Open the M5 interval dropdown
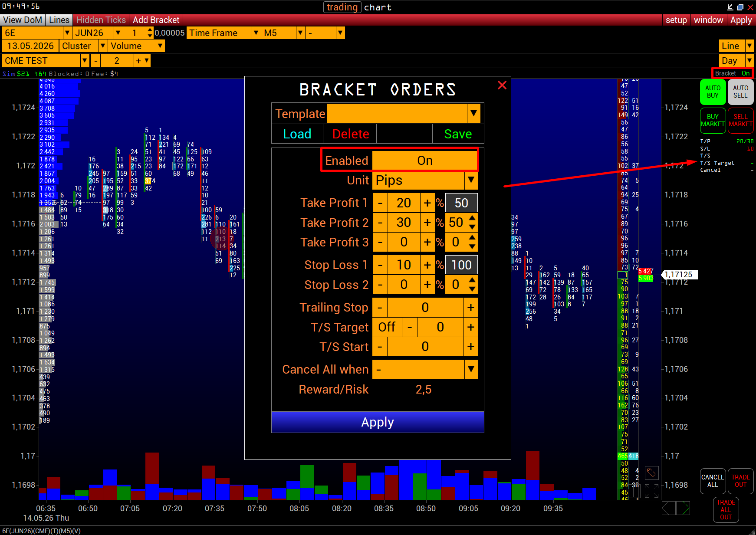The image size is (756, 535). (x=300, y=33)
